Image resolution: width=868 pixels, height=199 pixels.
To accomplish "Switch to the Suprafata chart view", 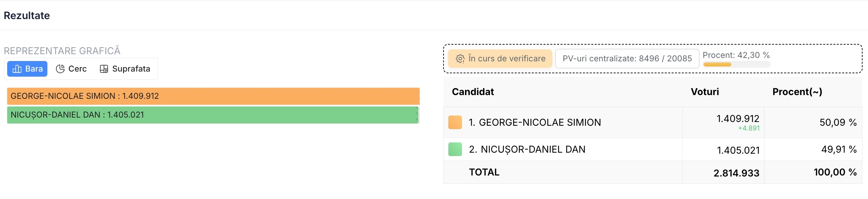I will point(125,69).
